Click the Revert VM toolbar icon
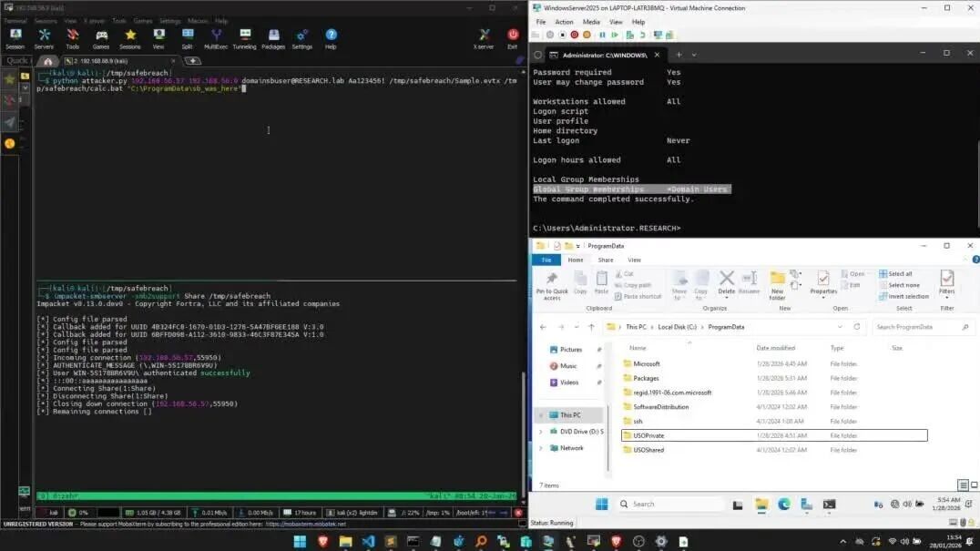The height and width of the screenshot is (551, 980). tap(642, 35)
